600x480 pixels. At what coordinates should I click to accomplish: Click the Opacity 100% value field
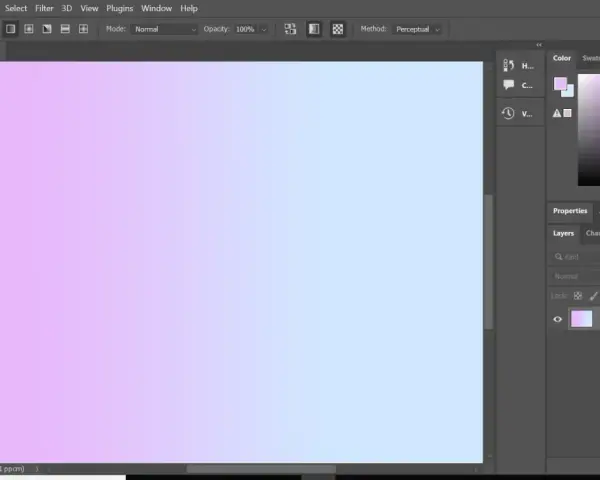(x=245, y=29)
